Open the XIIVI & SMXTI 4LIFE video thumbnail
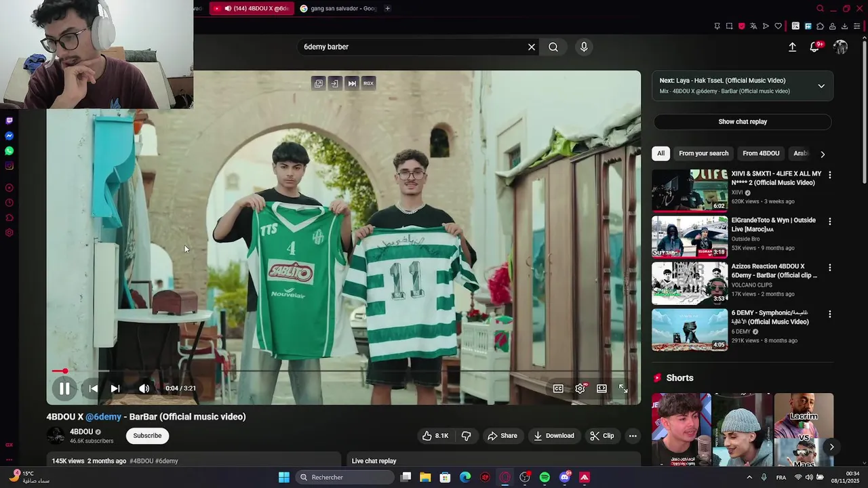Image resolution: width=868 pixels, height=488 pixels. coord(690,190)
